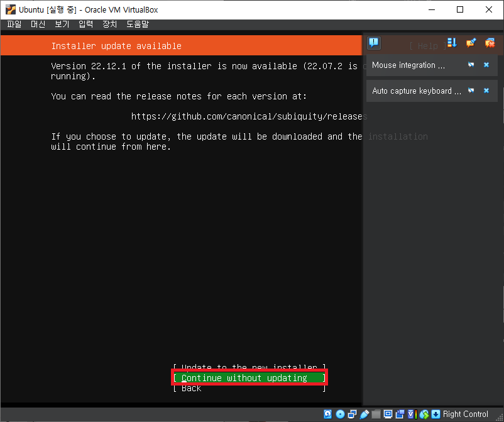Screen dimensions: 504x422
Task: Open the Mouse integration notification text
Action: (408, 65)
